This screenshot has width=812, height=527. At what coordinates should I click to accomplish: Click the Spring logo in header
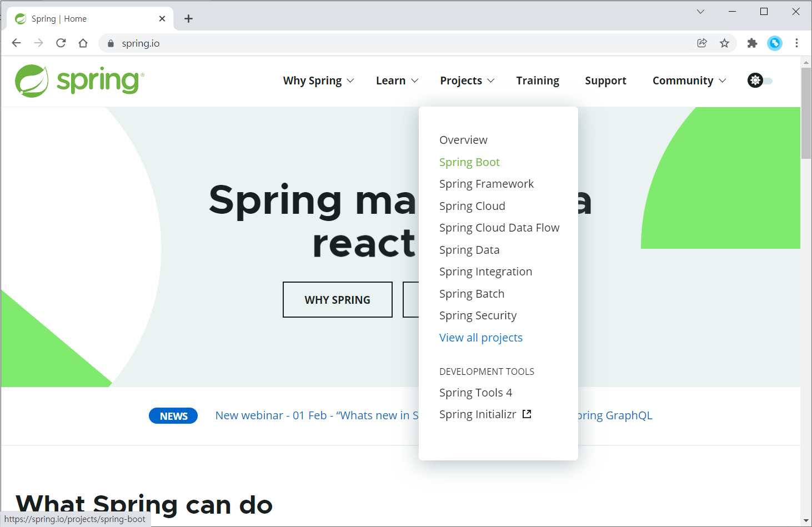pyautogui.click(x=79, y=81)
